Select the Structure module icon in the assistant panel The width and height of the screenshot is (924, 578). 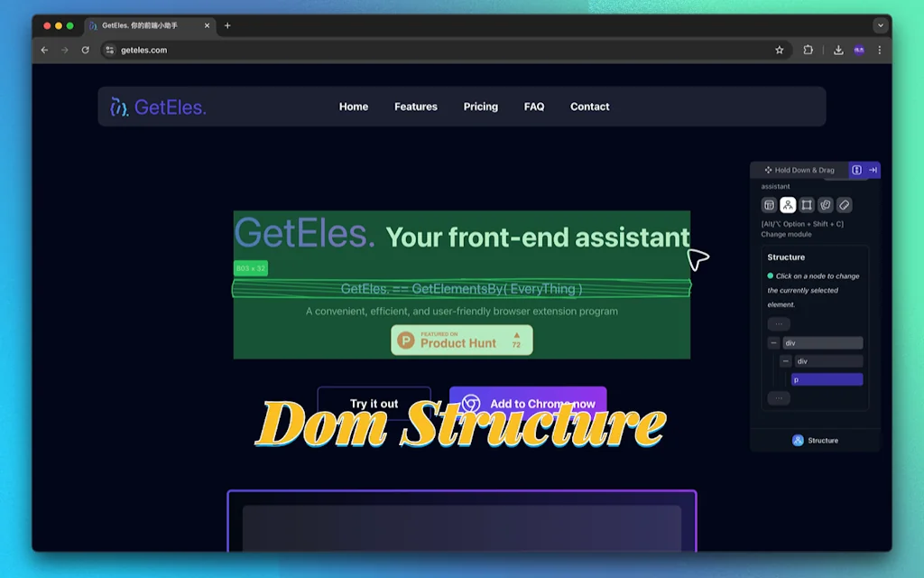point(788,205)
